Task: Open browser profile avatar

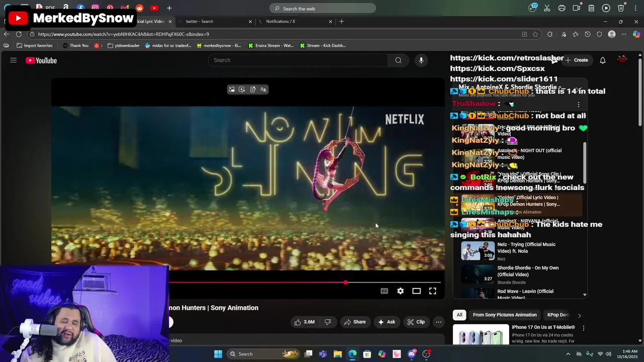Action: [x=612, y=34]
